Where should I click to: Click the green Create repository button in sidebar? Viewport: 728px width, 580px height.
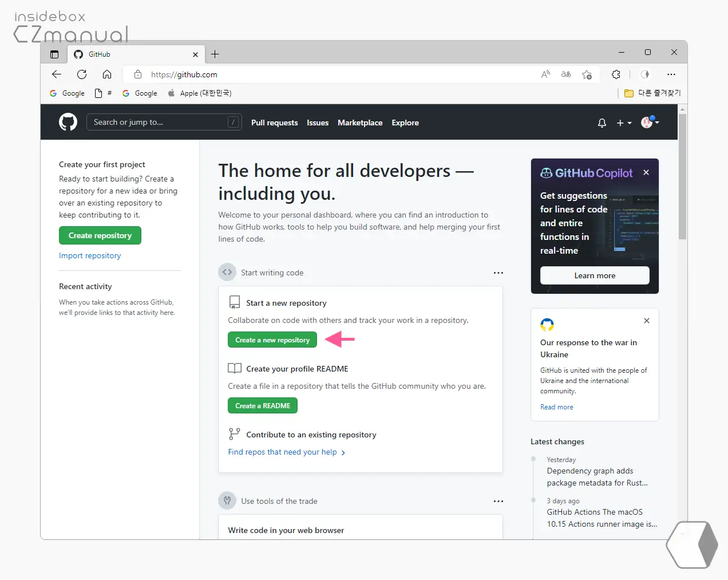click(100, 235)
